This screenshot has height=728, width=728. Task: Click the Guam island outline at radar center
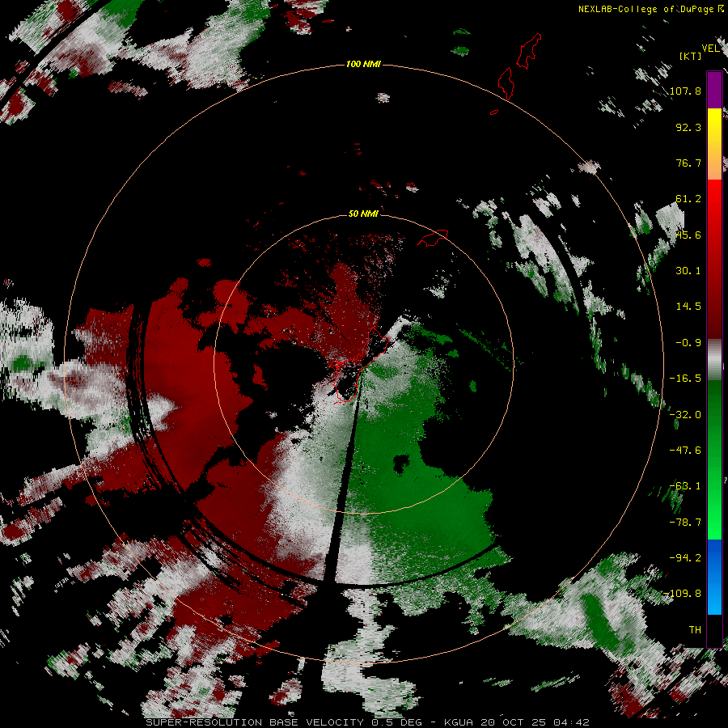click(360, 365)
